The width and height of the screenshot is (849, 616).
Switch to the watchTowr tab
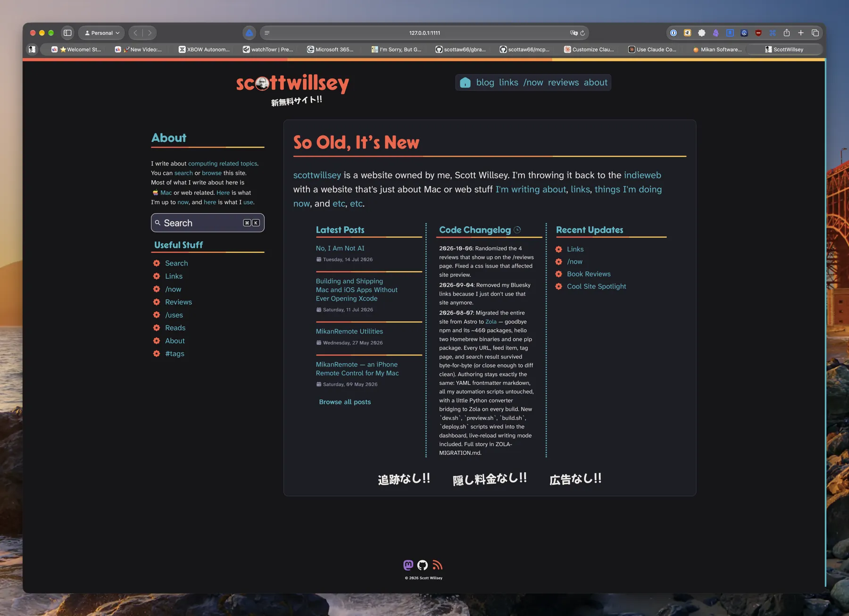pos(267,49)
